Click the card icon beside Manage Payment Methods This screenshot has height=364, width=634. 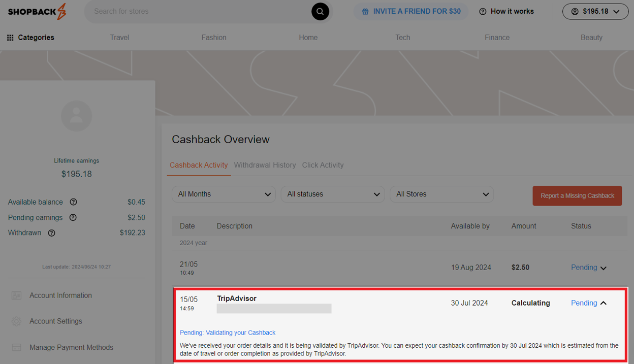[x=16, y=347]
